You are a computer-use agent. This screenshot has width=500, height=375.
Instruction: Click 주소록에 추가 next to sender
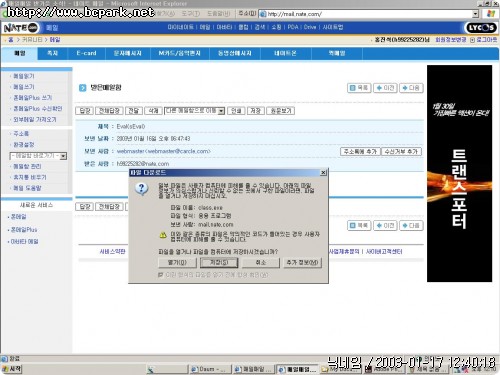360,152
